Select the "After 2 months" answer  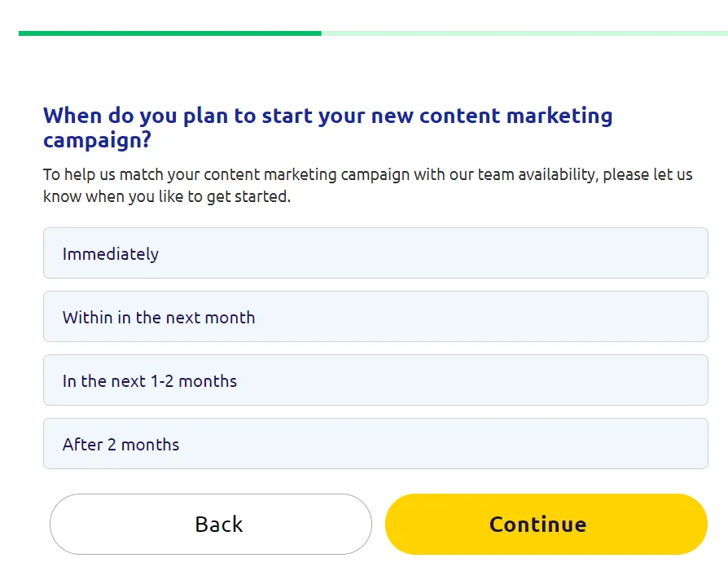coord(375,444)
